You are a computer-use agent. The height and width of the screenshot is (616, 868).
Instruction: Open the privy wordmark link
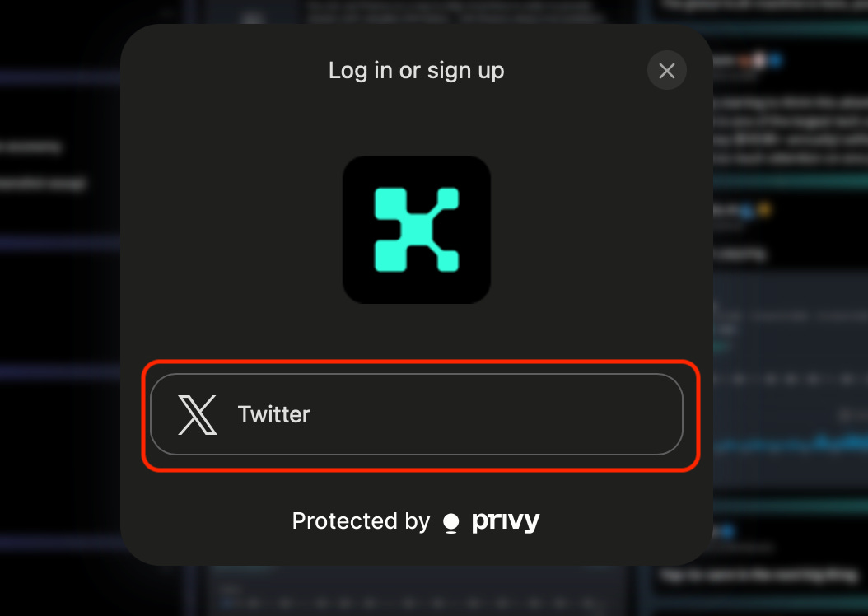pyautogui.click(x=506, y=520)
